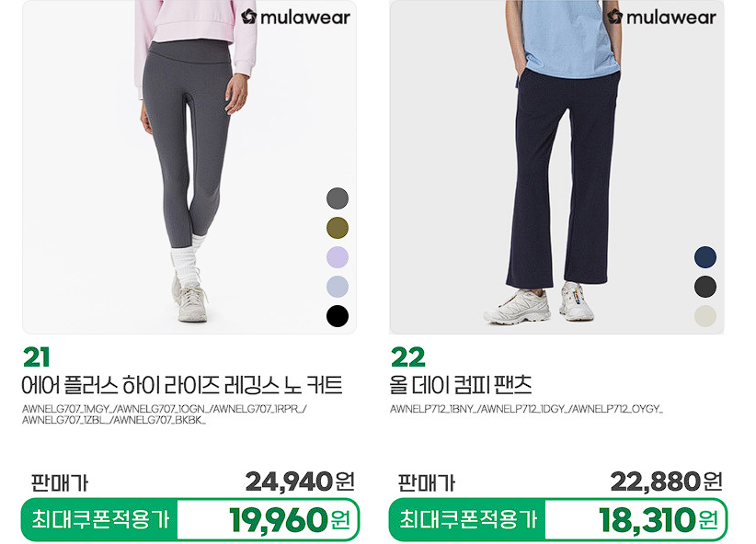Pick black color swatch for leggings
Image resolution: width=756 pixels, height=544 pixels.
[338, 316]
